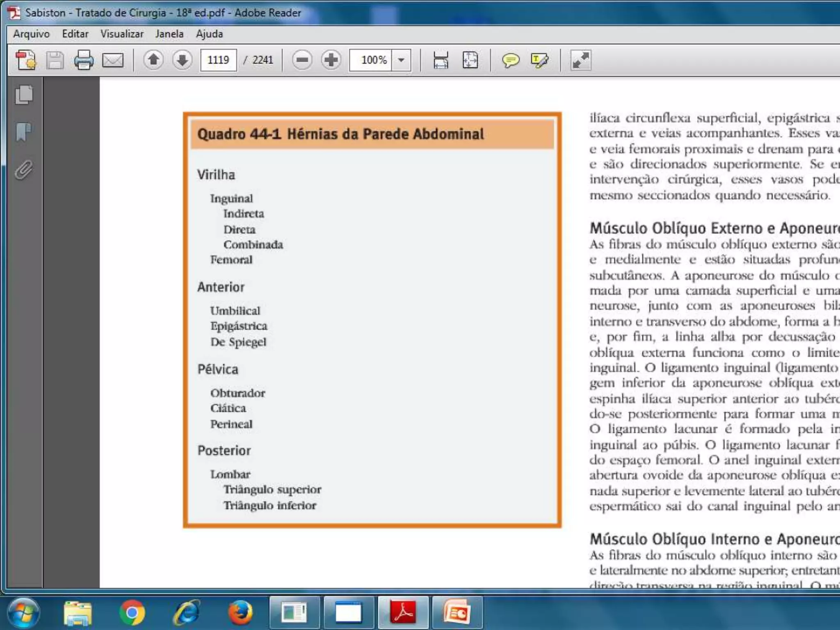Viewport: 840px width, 630px height.
Task: Click the Print icon in toolbar
Action: click(x=84, y=60)
